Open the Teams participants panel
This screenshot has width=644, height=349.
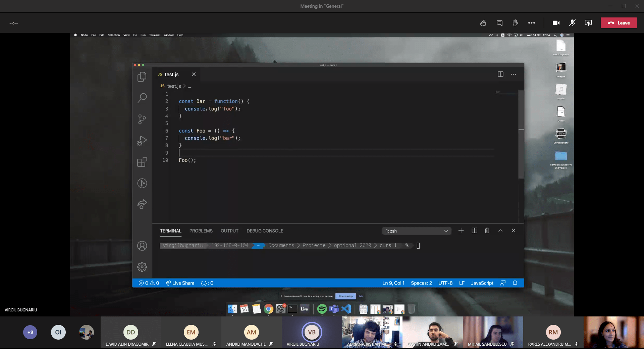[x=483, y=23]
